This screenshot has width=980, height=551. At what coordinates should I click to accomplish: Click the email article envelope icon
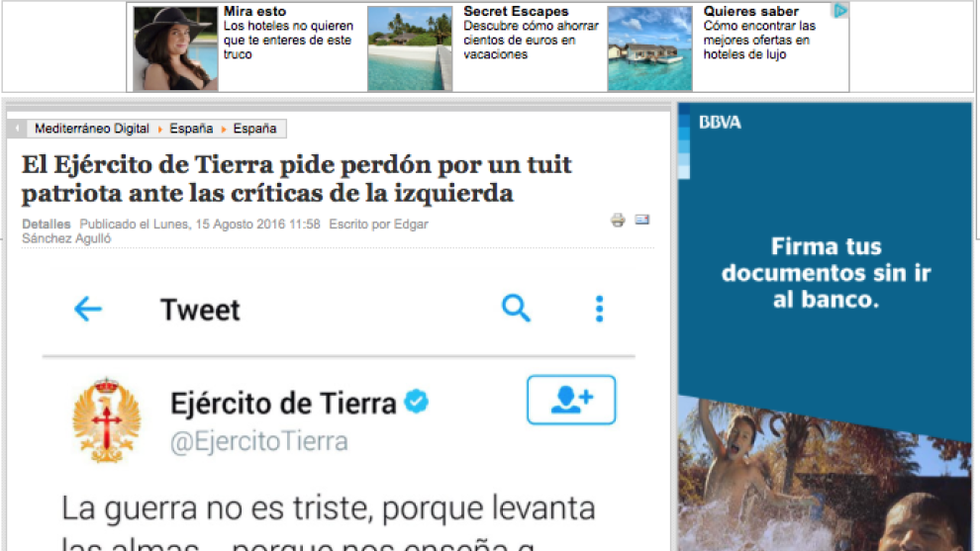[x=641, y=219]
